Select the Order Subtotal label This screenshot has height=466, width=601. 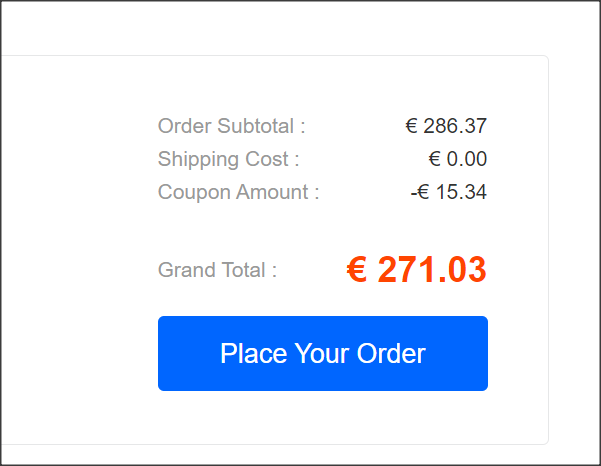pos(232,126)
